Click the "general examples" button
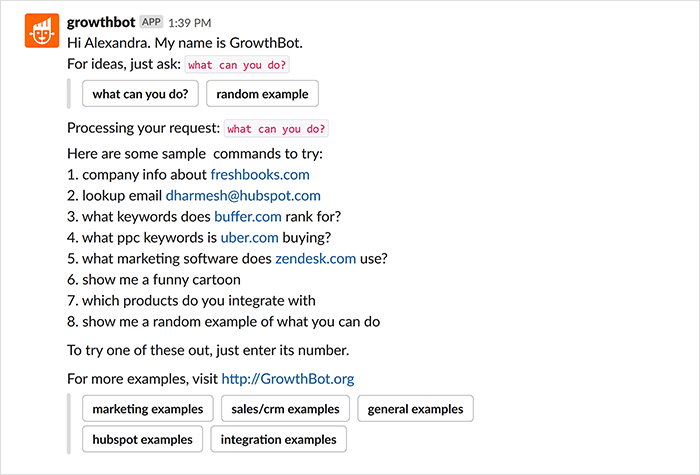 [x=415, y=408]
